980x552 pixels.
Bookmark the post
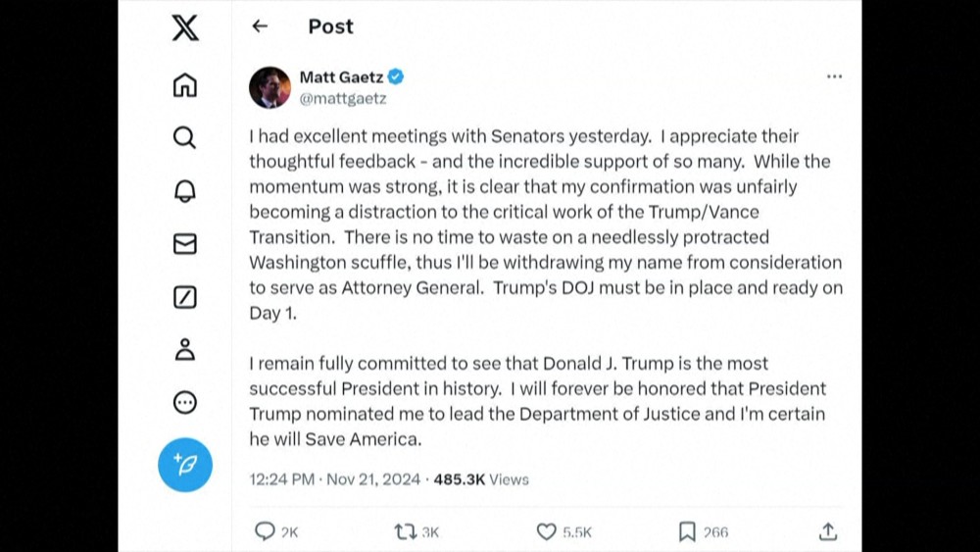coord(687,531)
